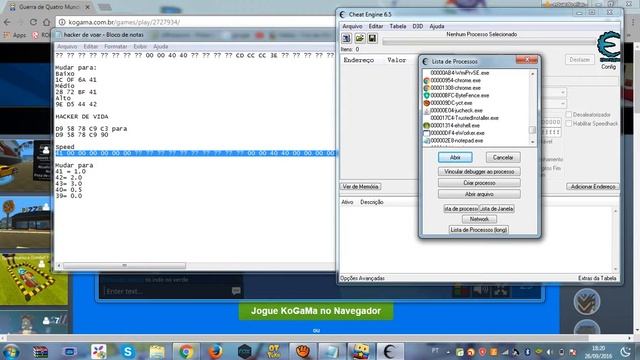Screen dimensions: 640x360
Task: Click the browser back arrow
Action: pos(7,22)
